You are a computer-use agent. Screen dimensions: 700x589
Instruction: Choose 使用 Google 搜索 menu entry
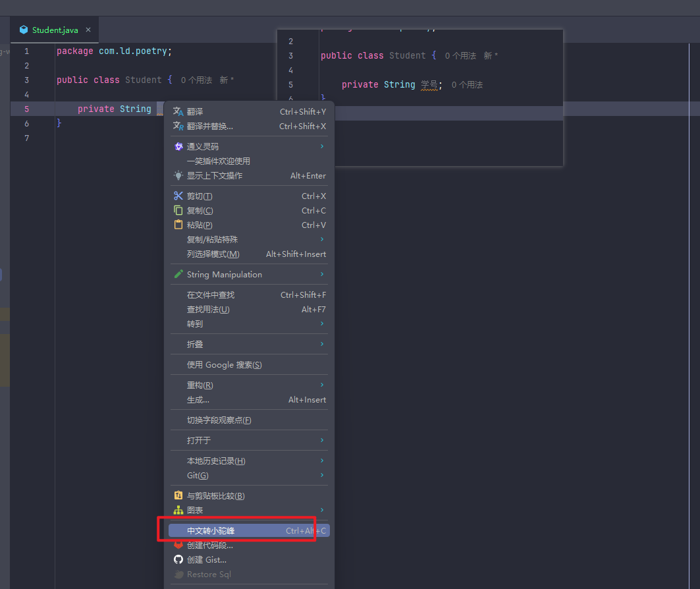click(249, 365)
